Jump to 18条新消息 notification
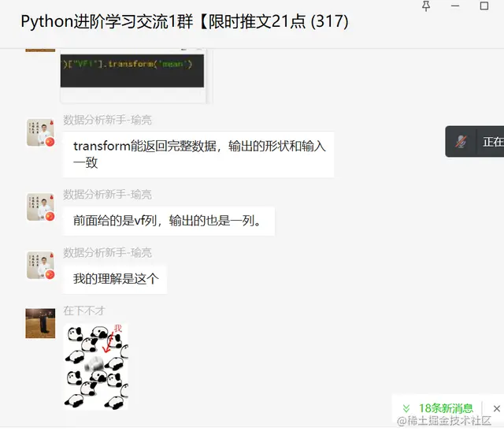Viewport: 504px width, 439px height. [x=446, y=408]
